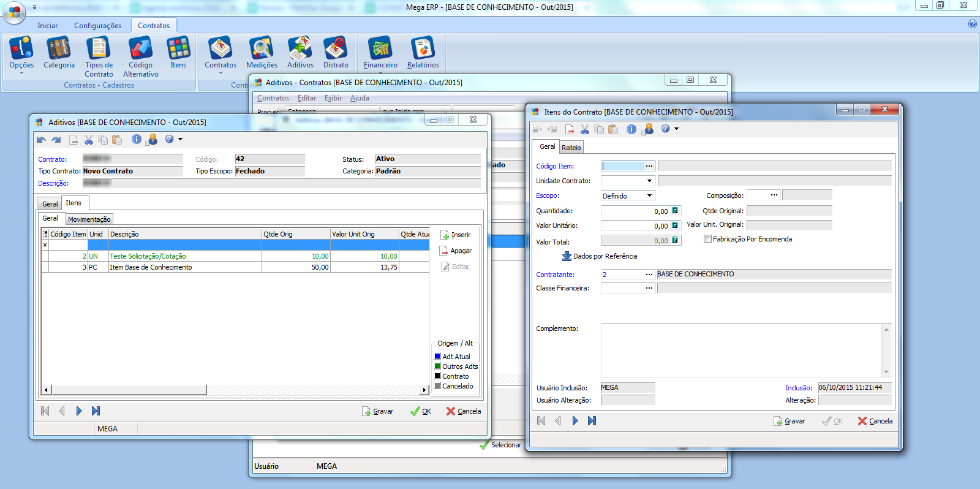Click the Aditivos ribbon icon

[x=300, y=52]
